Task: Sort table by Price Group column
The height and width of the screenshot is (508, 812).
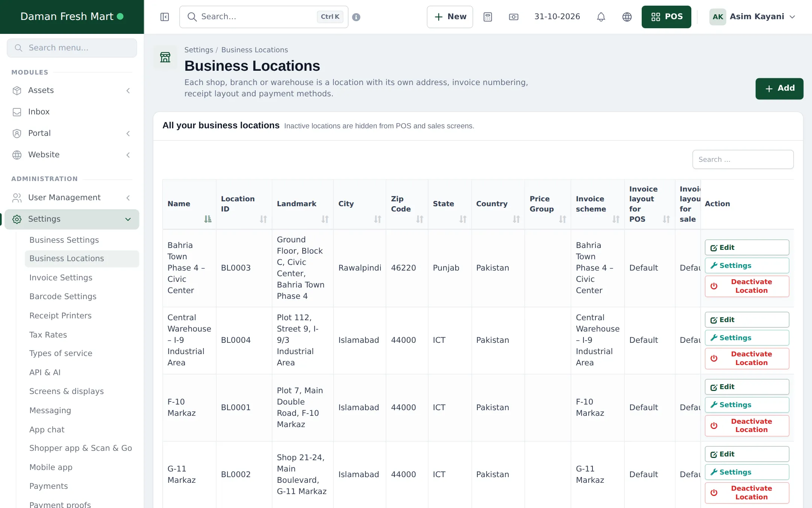Action: [x=563, y=219]
